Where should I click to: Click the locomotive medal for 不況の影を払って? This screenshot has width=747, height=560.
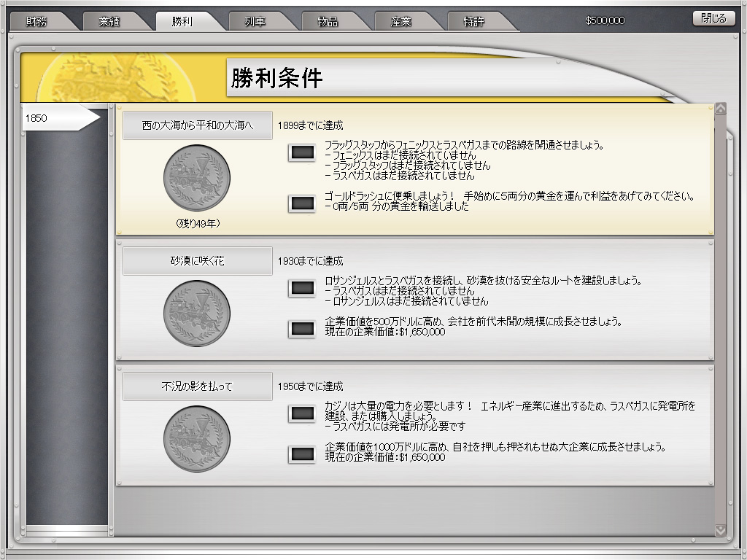(x=197, y=439)
